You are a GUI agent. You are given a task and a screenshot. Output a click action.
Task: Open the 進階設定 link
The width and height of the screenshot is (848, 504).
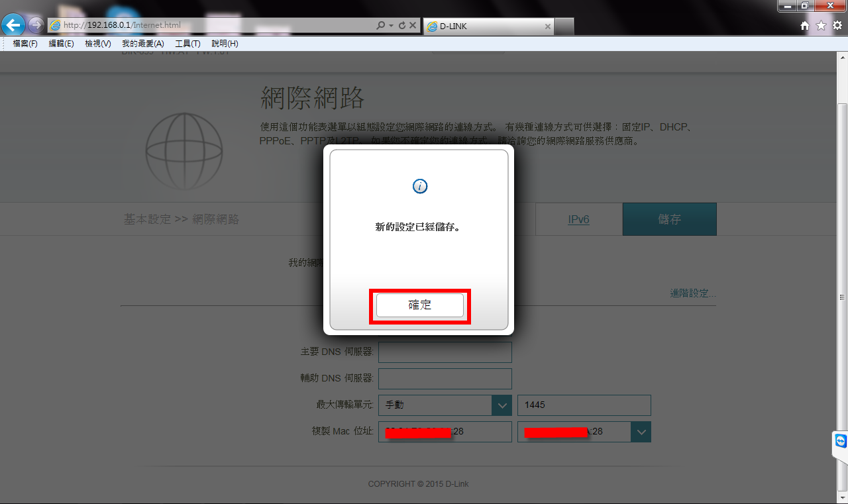[693, 293]
